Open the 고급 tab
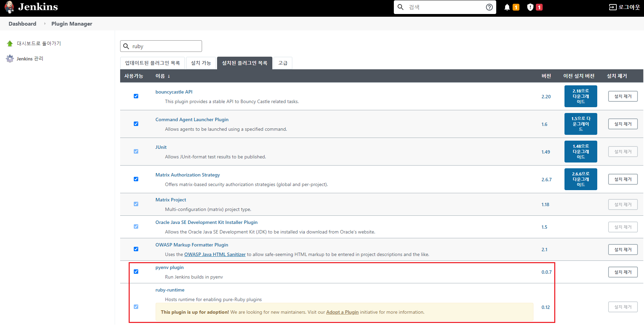 coord(283,63)
